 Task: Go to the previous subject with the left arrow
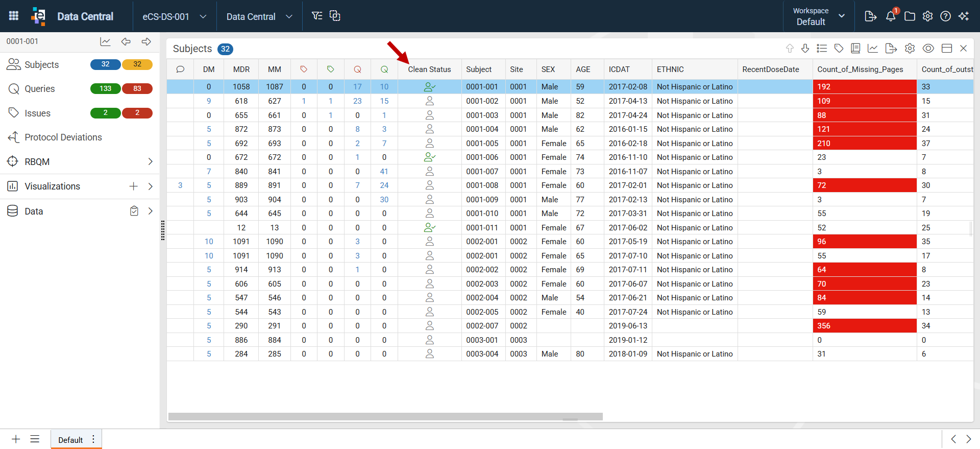tap(126, 42)
